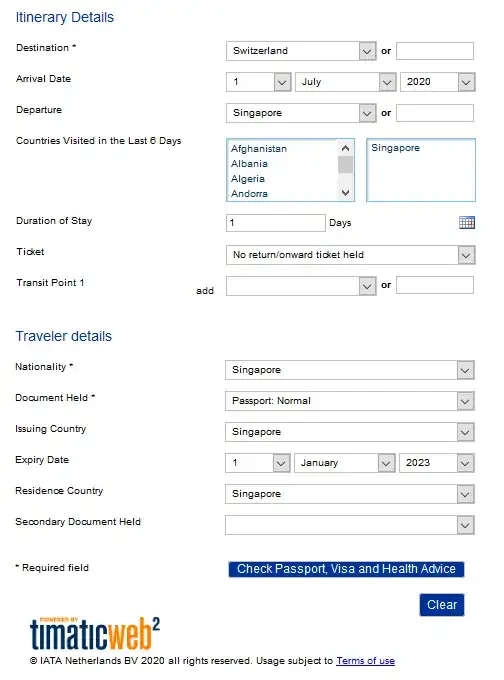Select Albania in the countries list

[249, 164]
